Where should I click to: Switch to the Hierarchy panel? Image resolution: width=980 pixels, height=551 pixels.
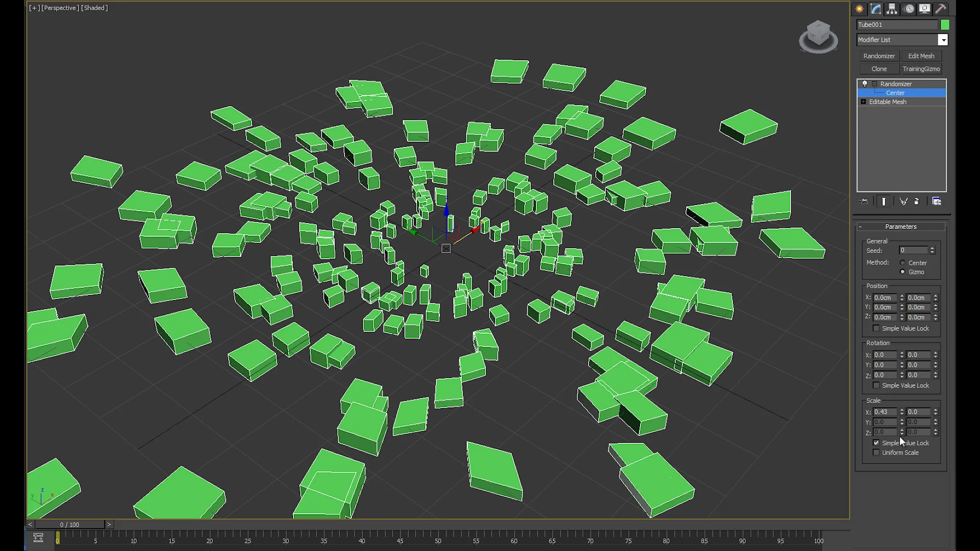point(892,9)
